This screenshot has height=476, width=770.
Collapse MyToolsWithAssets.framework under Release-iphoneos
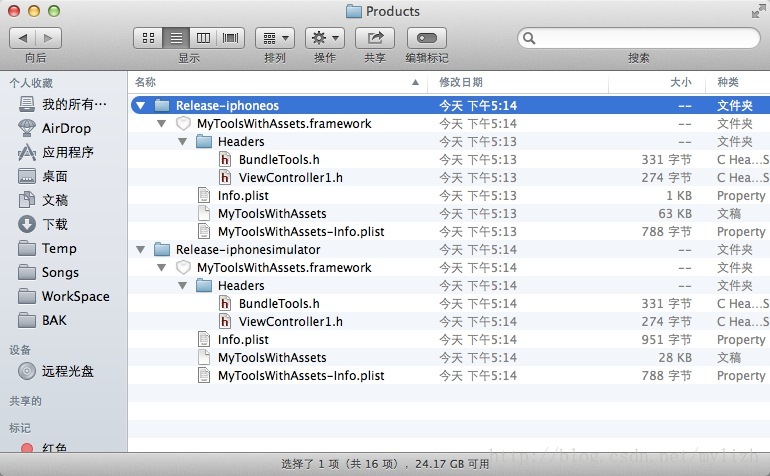click(162, 124)
